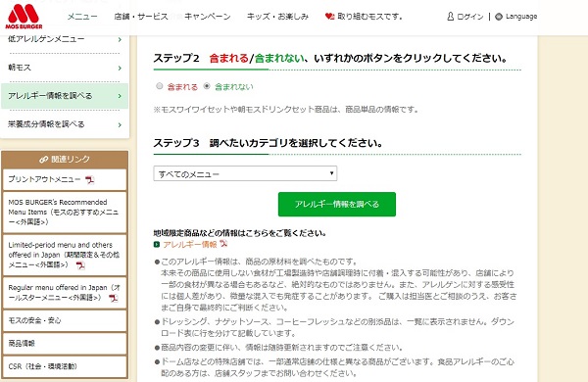Image resolution: width=588 pixels, height=382 pixels.
Task: Select the 含まれない radio button
Action: tap(207, 86)
